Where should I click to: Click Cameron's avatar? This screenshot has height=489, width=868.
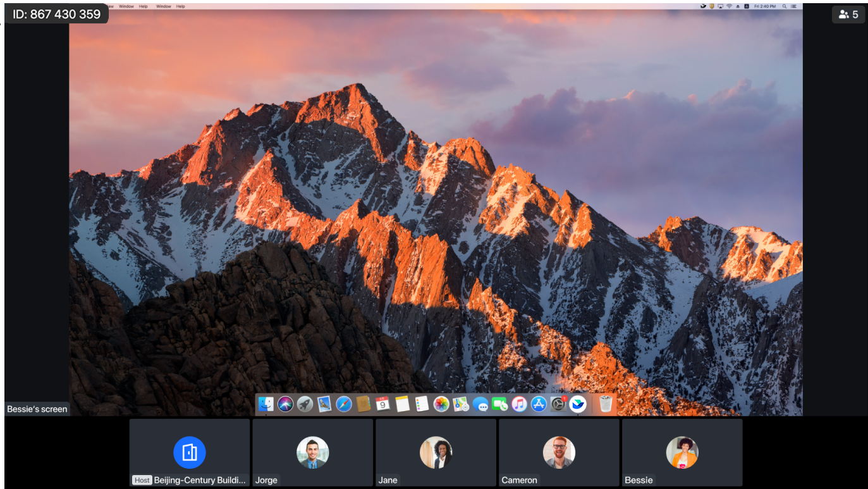coord(559,452)
